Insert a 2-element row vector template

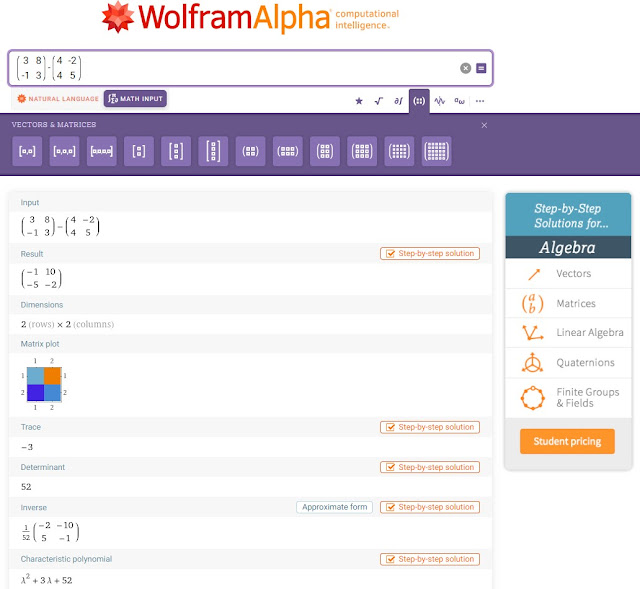[x=27, y=151]
